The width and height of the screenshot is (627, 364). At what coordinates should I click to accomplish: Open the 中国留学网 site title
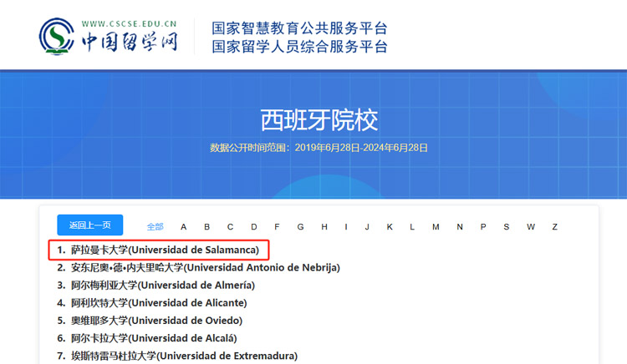(130, 42)
